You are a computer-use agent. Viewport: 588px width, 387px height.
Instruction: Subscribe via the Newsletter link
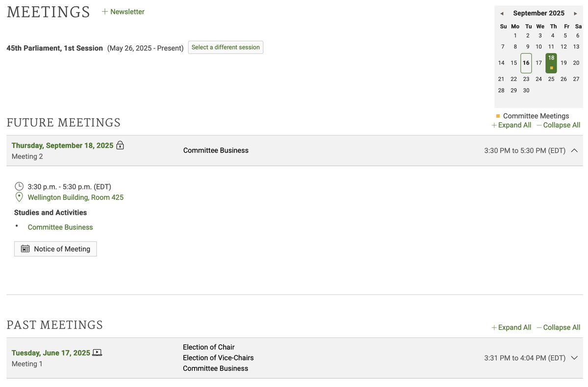click(123, 12)
